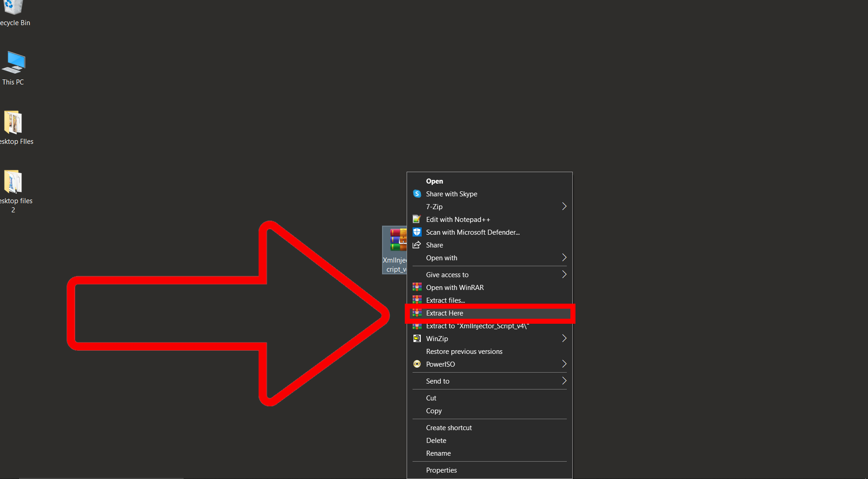This screenshot has height=479, width=868.
Task: Open the archive with WinRAR using its icon
Action: click(417, 287)
